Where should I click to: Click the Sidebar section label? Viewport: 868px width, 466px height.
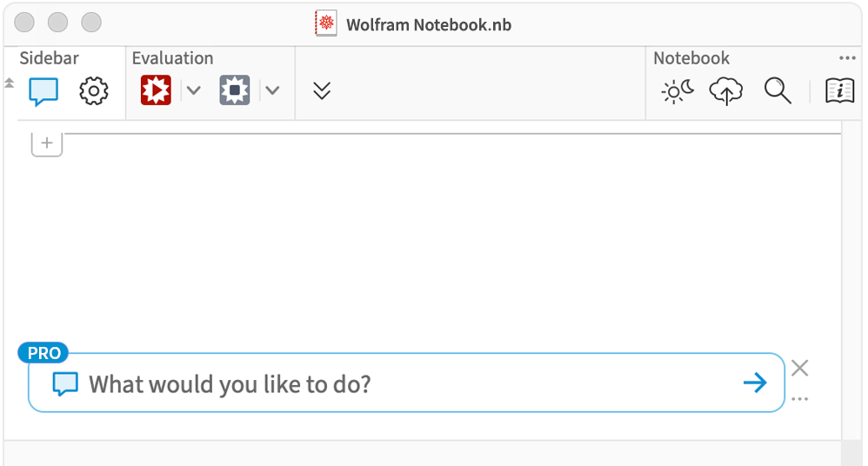50,58
